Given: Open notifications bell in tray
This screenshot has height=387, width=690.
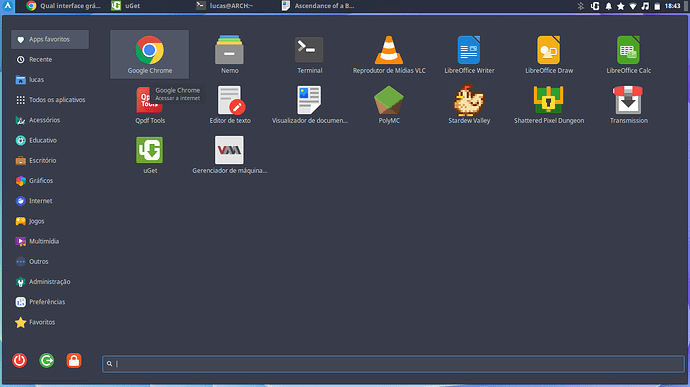Looking at the screenshot, I should tap(609, 6).
